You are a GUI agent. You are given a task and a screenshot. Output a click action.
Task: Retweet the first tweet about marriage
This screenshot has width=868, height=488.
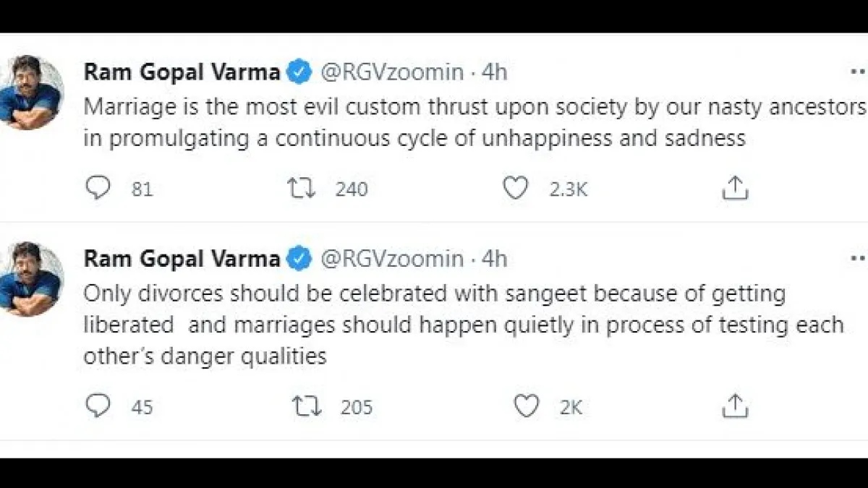[x=301, y=188]
